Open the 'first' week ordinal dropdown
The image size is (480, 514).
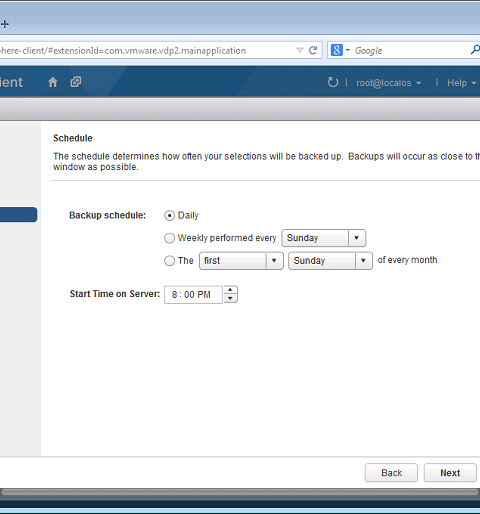click(x=241, y=261)
